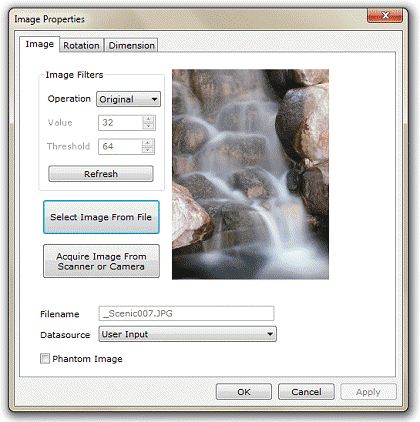Expand the Operation dropdown showing Original
420x422 pixels.
pos(128,99)
